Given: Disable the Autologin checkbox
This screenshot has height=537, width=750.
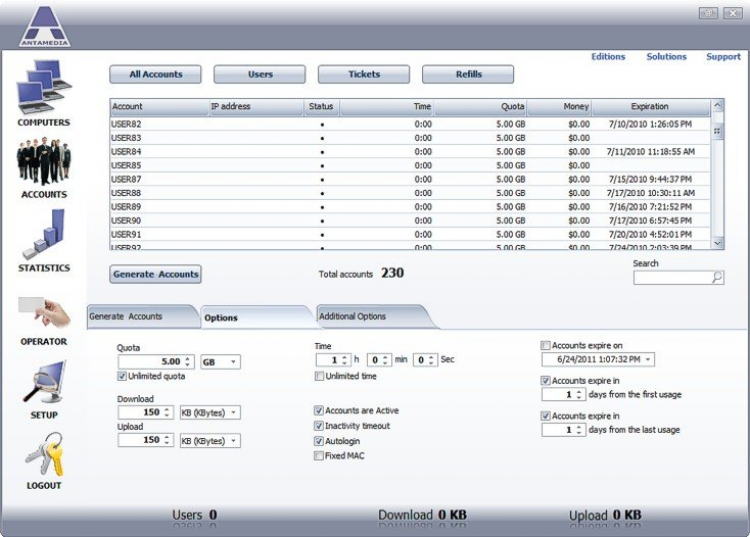Looking at the screenshot, I should click(319, 441).
